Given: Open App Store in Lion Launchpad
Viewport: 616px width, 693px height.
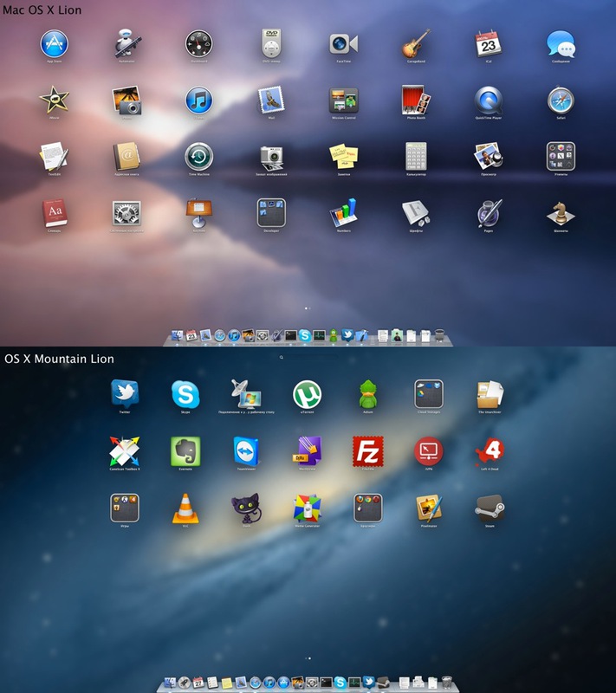Looking at the screenshot, I should coord(54,44).
